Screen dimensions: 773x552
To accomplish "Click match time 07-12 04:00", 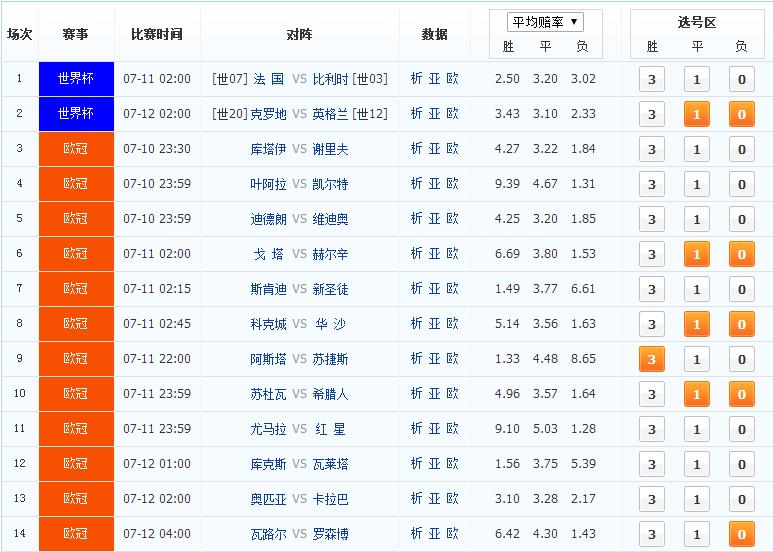I will [157, 534].
